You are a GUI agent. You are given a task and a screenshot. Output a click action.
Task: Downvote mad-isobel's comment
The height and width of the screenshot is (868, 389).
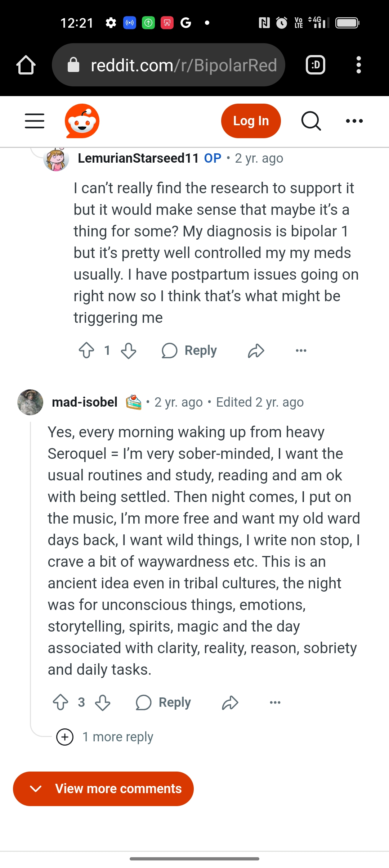pos(103,702)
